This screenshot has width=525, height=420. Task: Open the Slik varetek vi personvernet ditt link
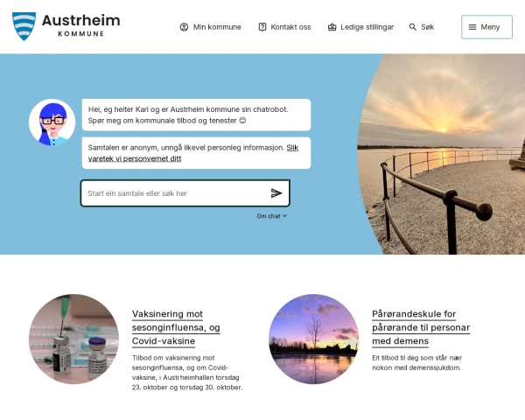click(192, 153)
